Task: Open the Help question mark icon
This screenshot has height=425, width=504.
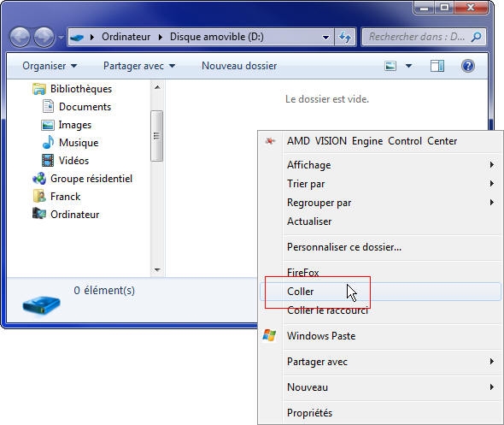Action: (x=467, y=66)
